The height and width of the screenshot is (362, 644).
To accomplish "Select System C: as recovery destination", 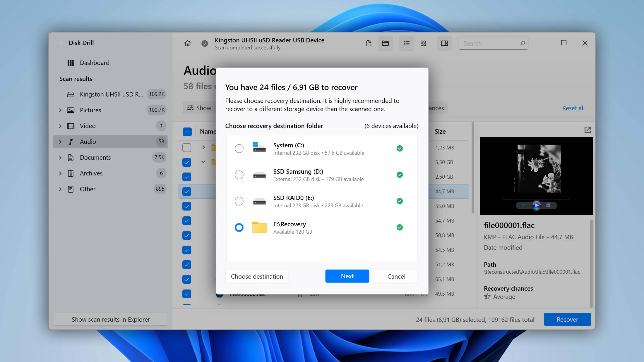I will [x=239, y=149].
